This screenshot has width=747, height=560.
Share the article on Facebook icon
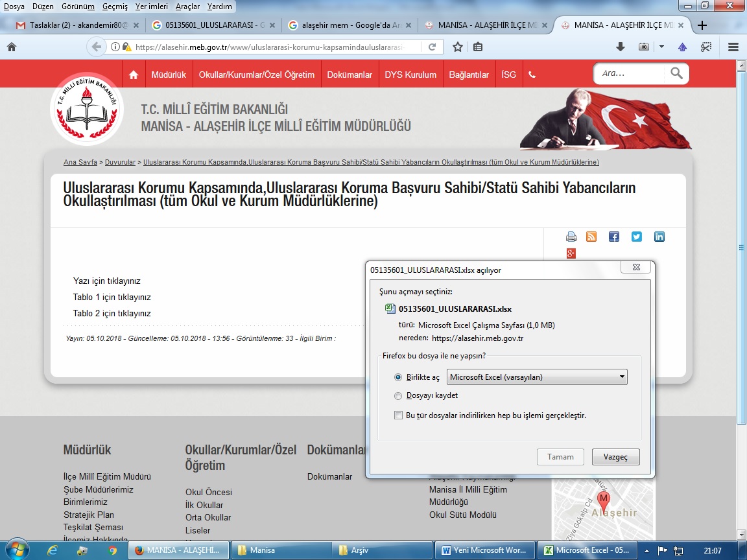614,237
